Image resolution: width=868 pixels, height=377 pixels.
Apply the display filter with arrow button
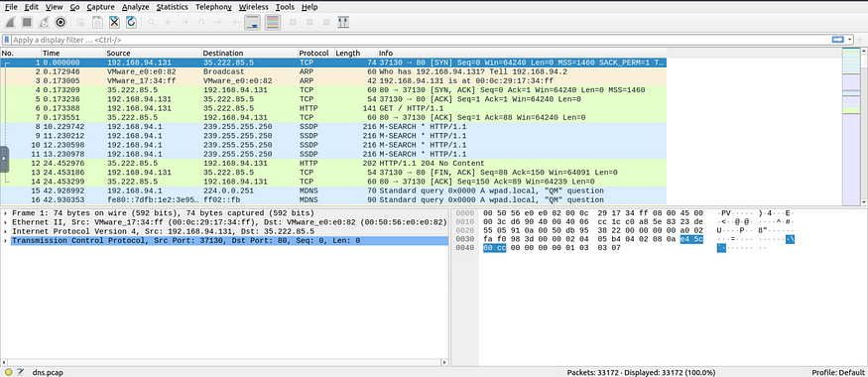click(x=838, y=40)
